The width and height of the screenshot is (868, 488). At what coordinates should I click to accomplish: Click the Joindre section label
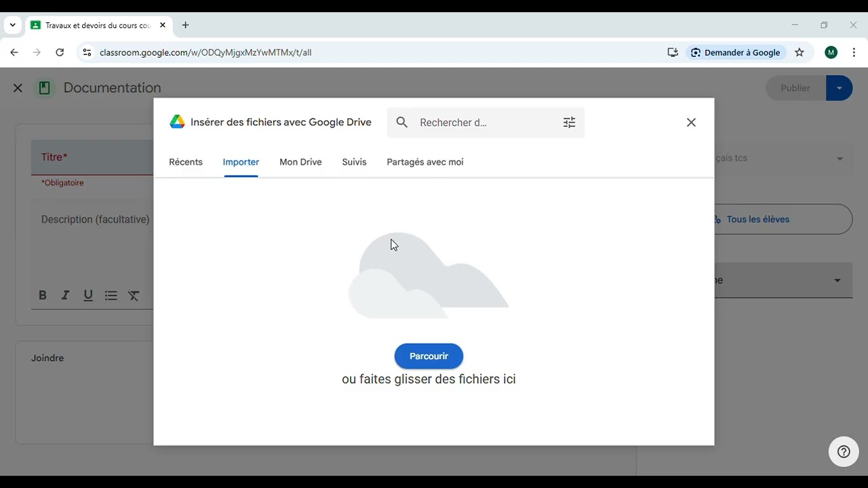pyautogui.click(x=47, y=358)
